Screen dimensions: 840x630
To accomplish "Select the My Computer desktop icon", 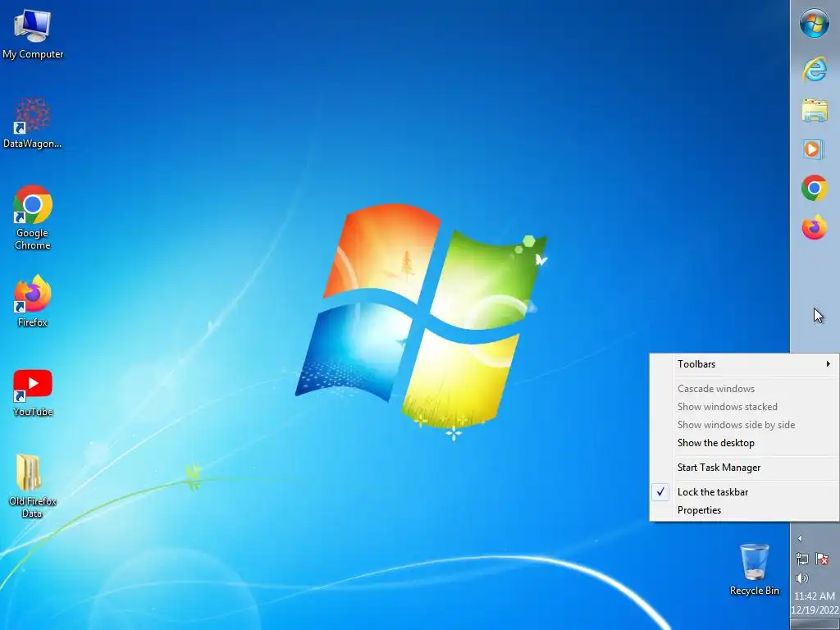I will [33, 34].
